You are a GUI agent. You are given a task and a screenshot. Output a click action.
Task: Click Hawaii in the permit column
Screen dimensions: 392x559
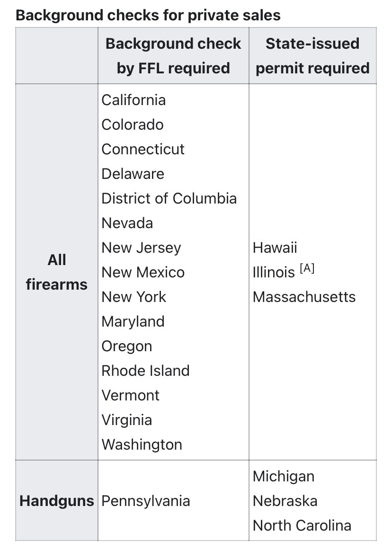[275, 248]
